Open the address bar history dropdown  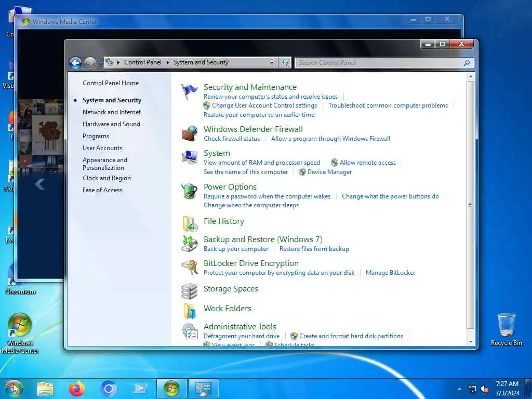(x=272, y=63)
